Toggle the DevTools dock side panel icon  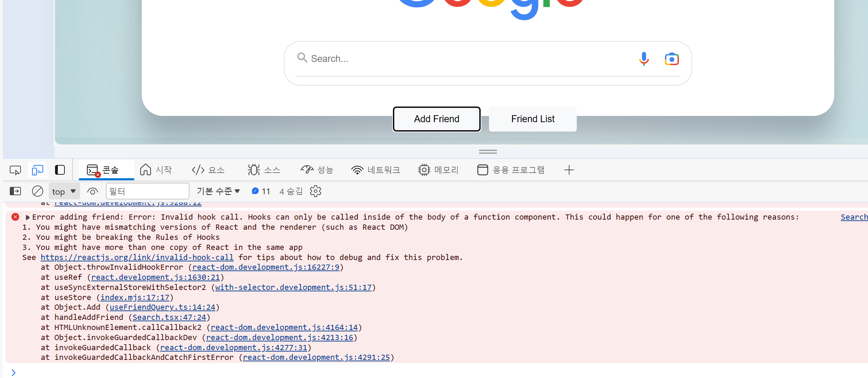coord(60,170)
